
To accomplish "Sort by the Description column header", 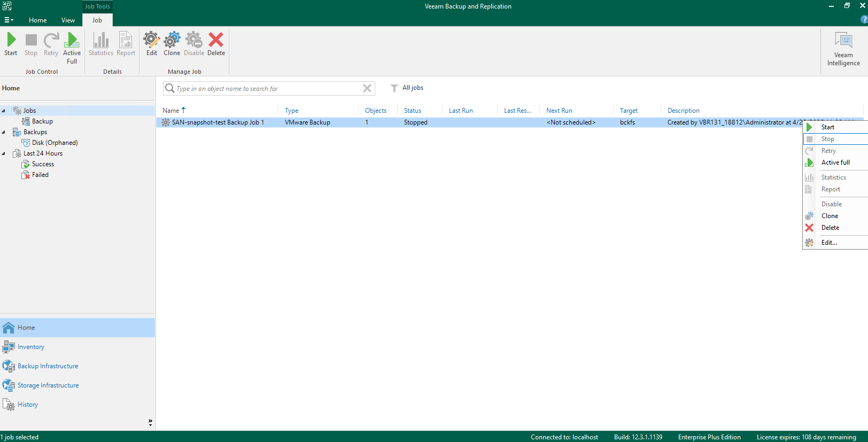I will click(x=683, y=111).
